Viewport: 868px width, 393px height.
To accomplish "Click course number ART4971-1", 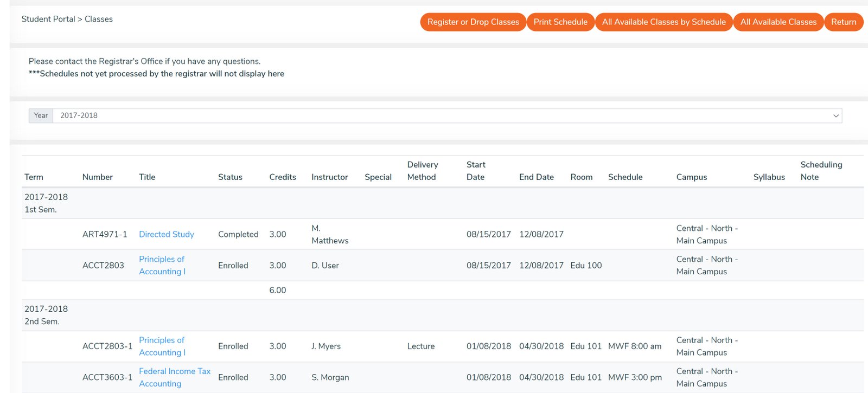I will [x=105, y=234].
